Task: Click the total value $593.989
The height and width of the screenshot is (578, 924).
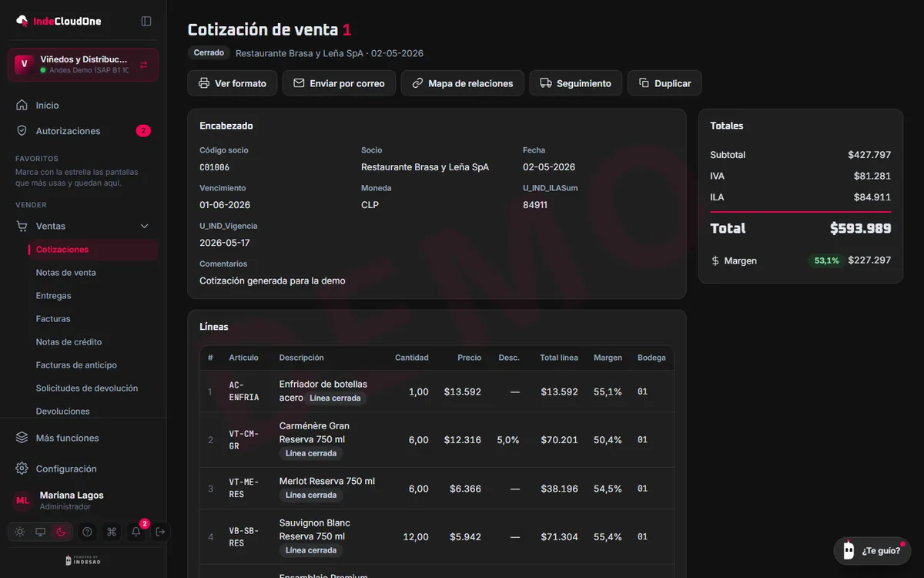Action: pyautogui.click(x=860, y=228)
